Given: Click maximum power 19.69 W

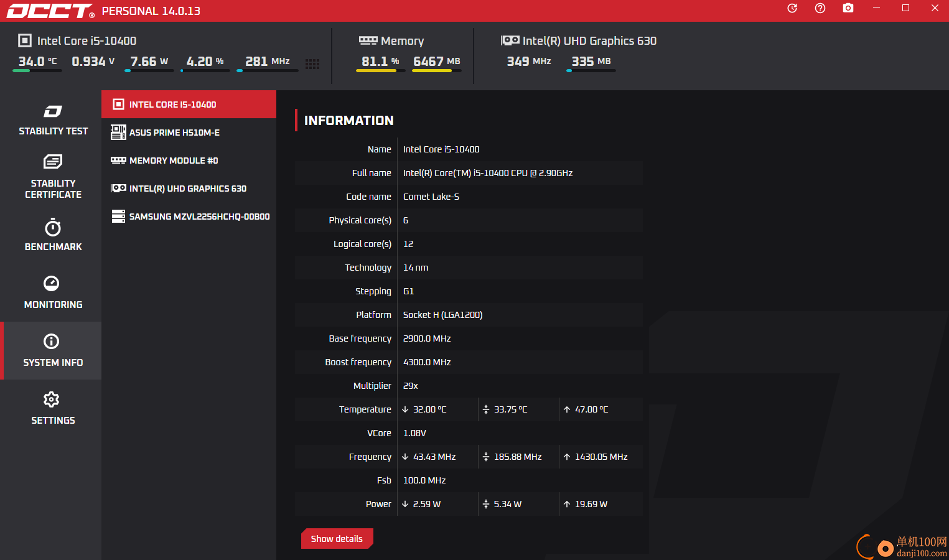Looking at the screenshot, I should click(591, 504).
